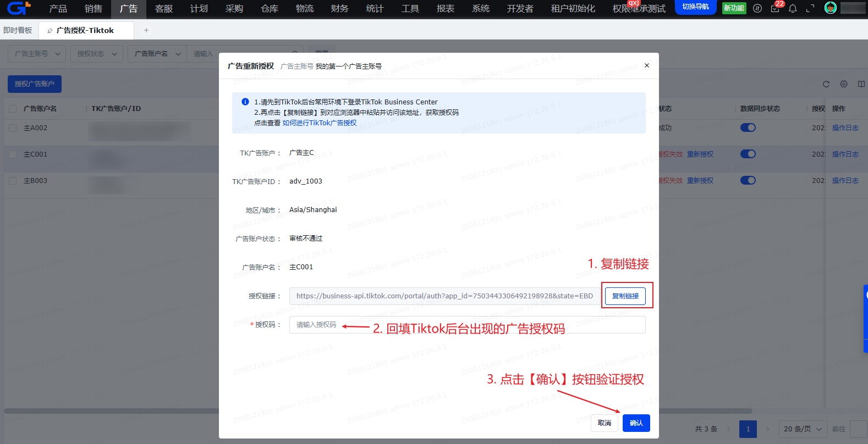Open the 权限继承测试 menu
868x444 pixels.
coord(639,9)
